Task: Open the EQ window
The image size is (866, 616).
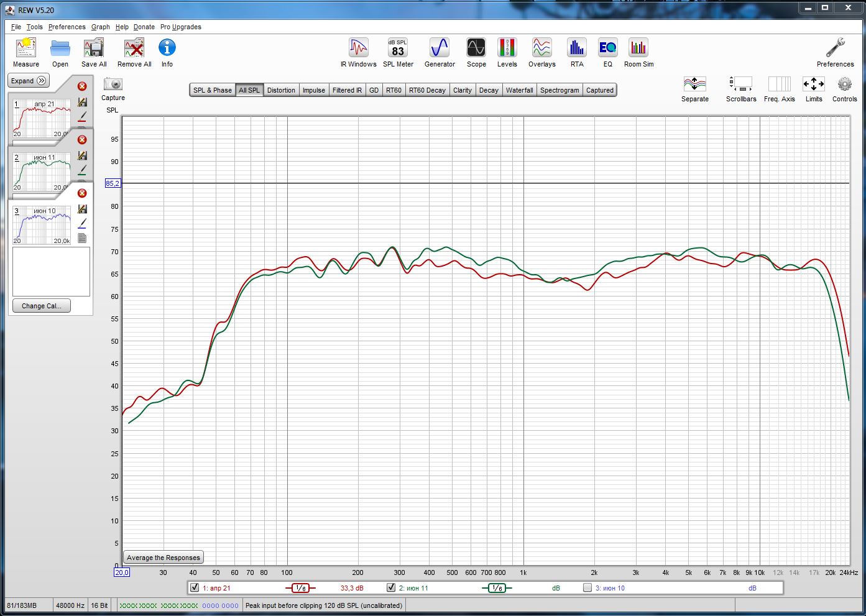Action: point(607,48)
